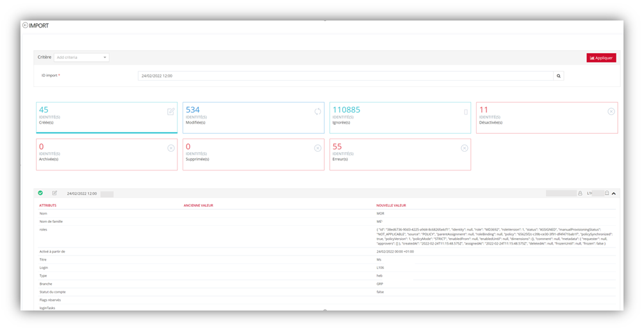Screen dimensions: 644x331
Task: Click the green check status icon in record header
Action: coord(40,193)
